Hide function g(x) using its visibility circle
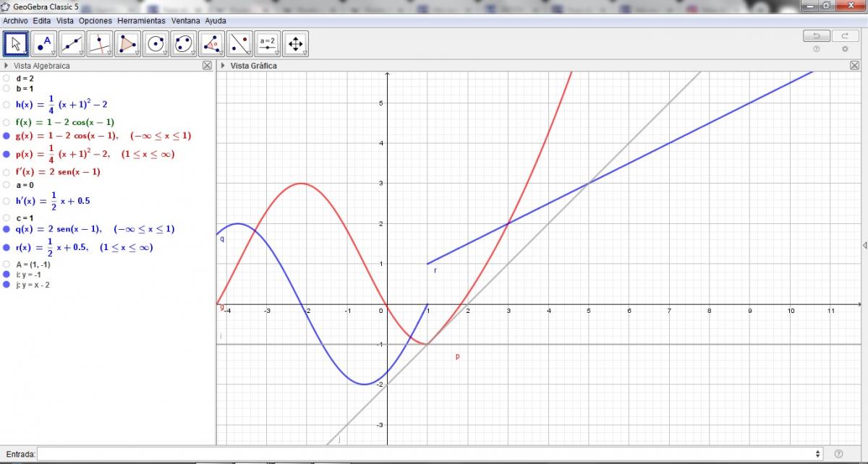This screenshot has height=464, width=868. [x=7, y=136]
